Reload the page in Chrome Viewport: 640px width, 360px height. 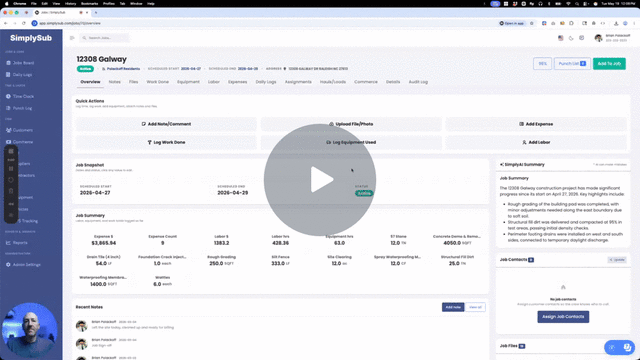tap(24, 23)
